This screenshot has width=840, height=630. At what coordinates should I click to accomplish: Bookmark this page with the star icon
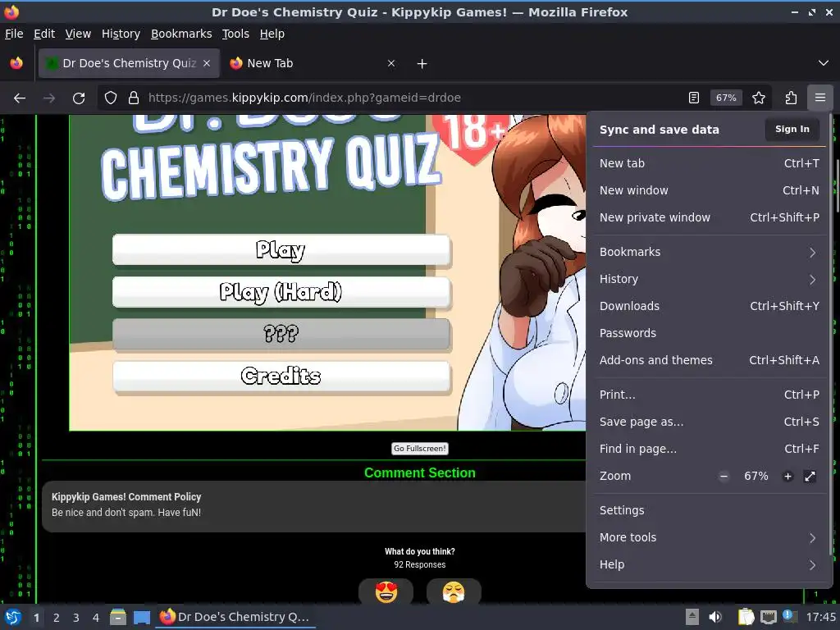click(759, 98)
